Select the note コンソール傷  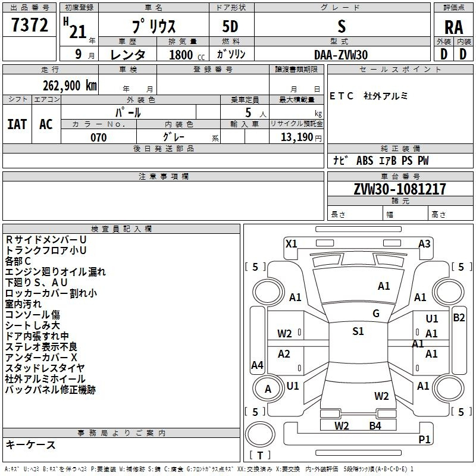(33, 315)
